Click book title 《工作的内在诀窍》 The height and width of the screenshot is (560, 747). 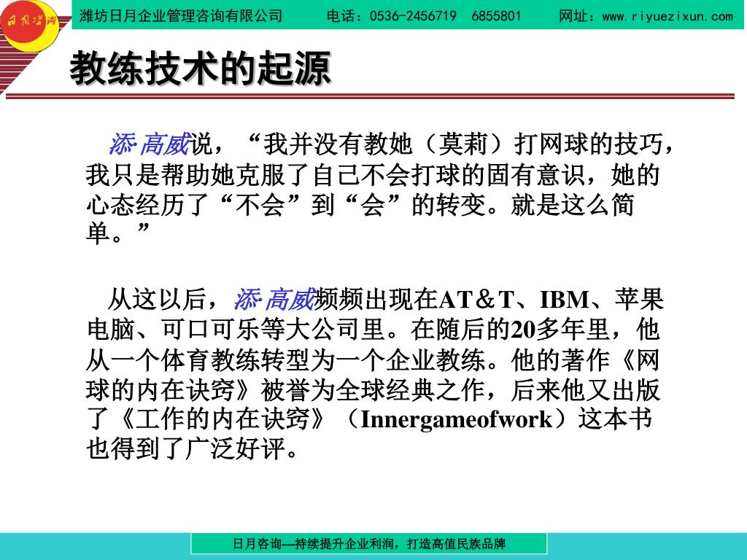223,419
